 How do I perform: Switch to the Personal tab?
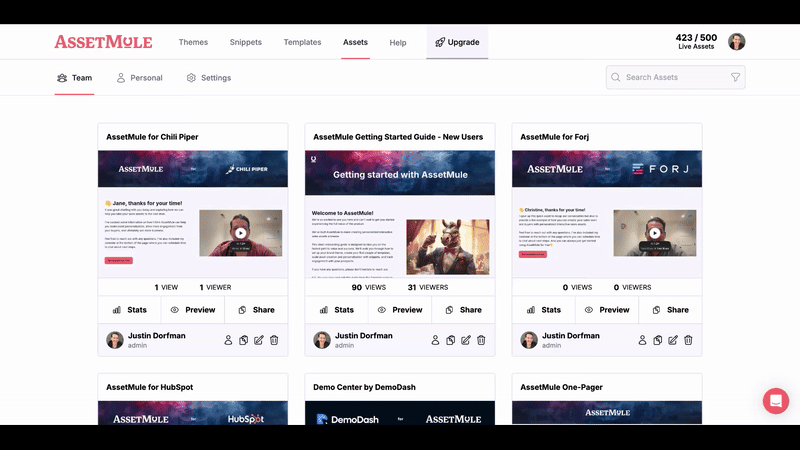(x=139, y=78)
